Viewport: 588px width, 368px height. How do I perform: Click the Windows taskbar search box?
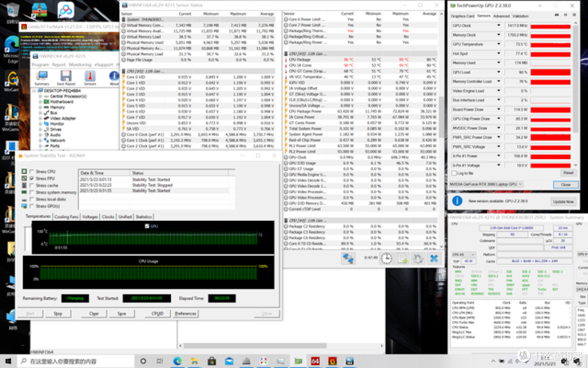click(x=76, y=361)
